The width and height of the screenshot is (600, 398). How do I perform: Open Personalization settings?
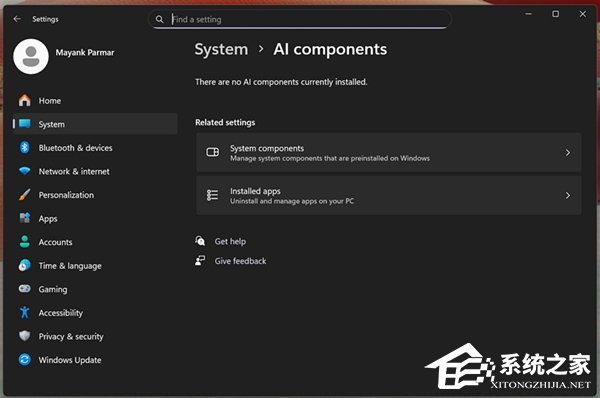95,195
